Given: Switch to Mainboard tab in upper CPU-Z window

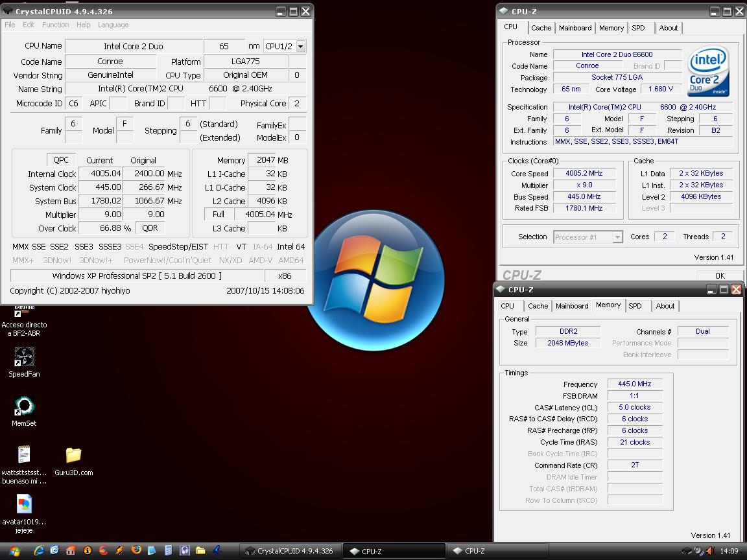Looking at the screenshot, I should click(x=575, y=28).
